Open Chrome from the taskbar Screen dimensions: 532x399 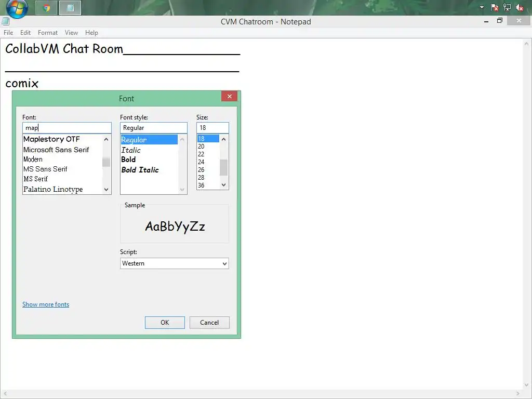coord(46,8)
